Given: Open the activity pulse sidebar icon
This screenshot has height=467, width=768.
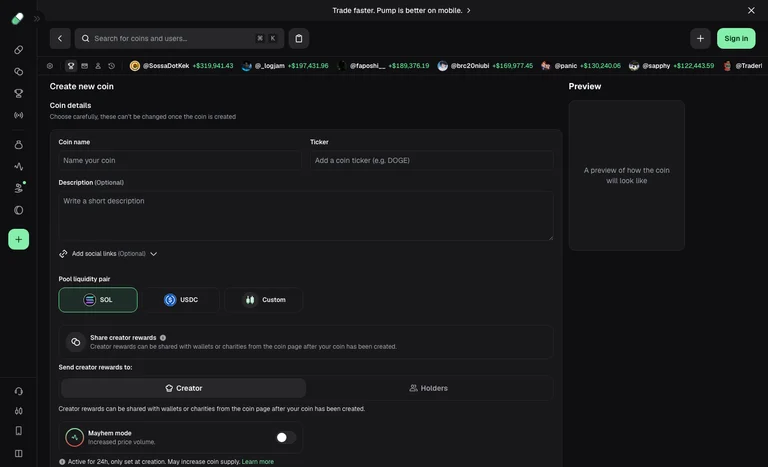Looking at the screenshot, I should 19,166.
